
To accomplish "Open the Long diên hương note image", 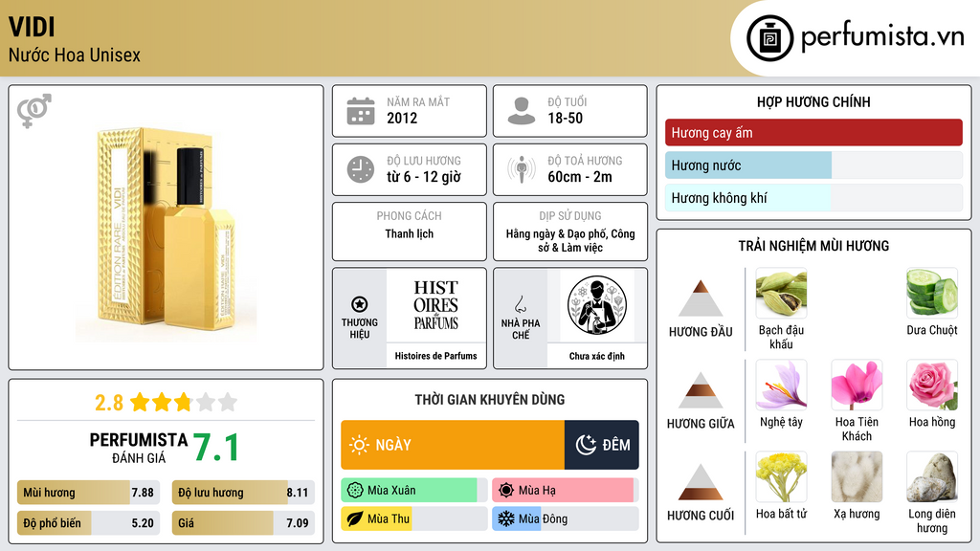I will point(932,477).
